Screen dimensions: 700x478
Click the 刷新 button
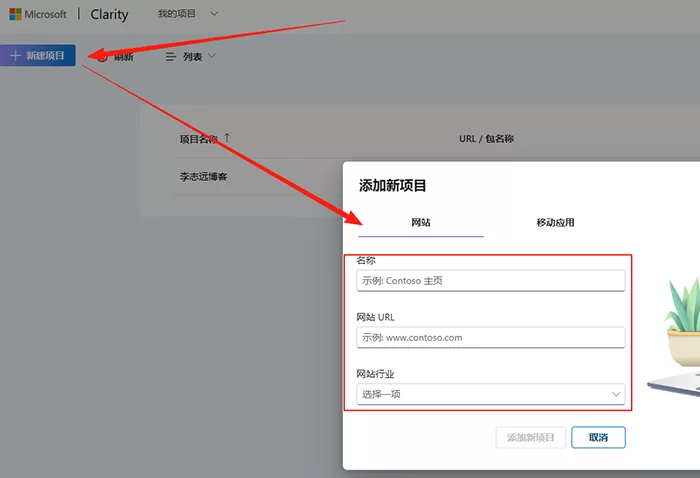pos(116,57)
